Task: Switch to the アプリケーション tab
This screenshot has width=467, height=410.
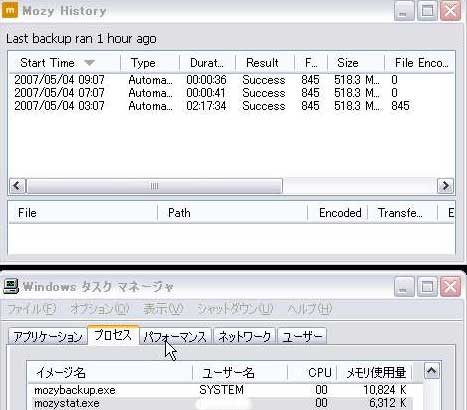Action: [48, 336]
